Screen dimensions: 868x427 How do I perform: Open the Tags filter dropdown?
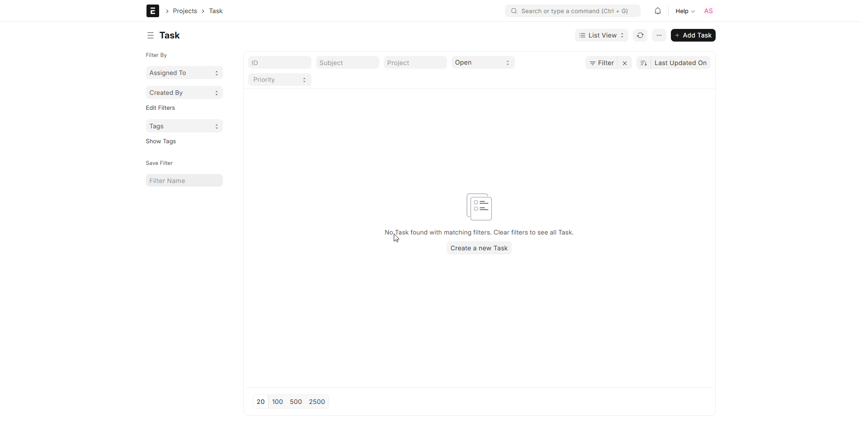[184, 127]
